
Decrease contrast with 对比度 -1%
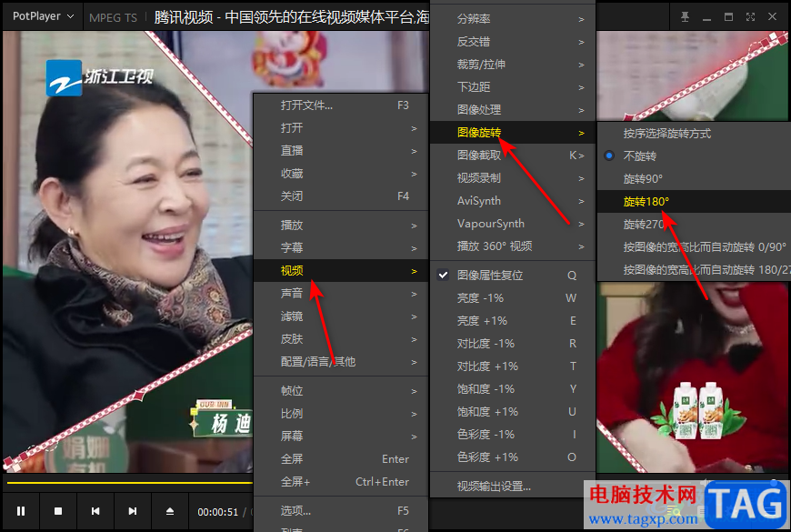click(513, 343)
